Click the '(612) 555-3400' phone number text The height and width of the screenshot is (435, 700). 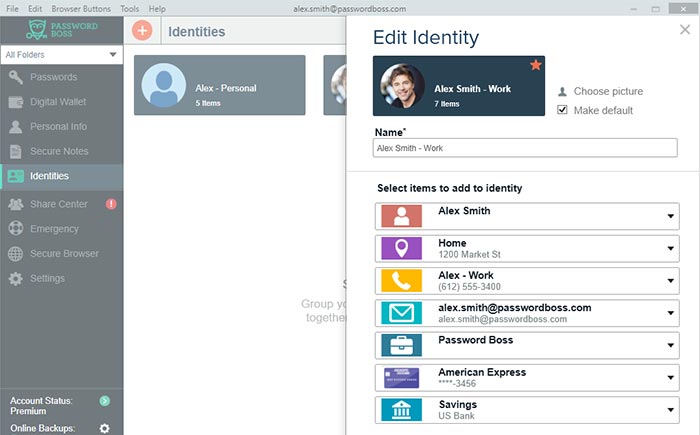(469, 287)
